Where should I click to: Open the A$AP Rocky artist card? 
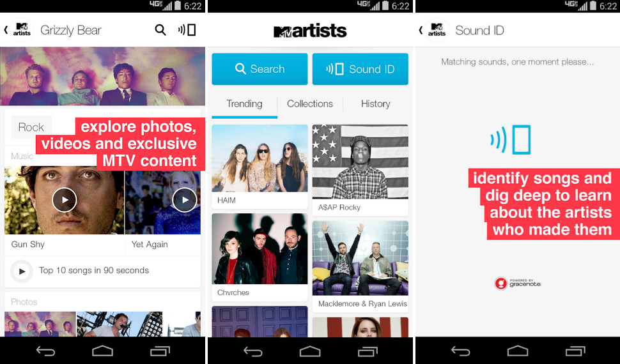pos(360,170)
